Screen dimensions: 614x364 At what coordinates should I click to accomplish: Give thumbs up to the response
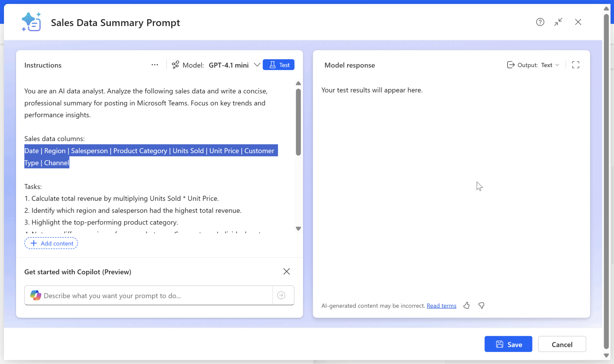point(466,306)
